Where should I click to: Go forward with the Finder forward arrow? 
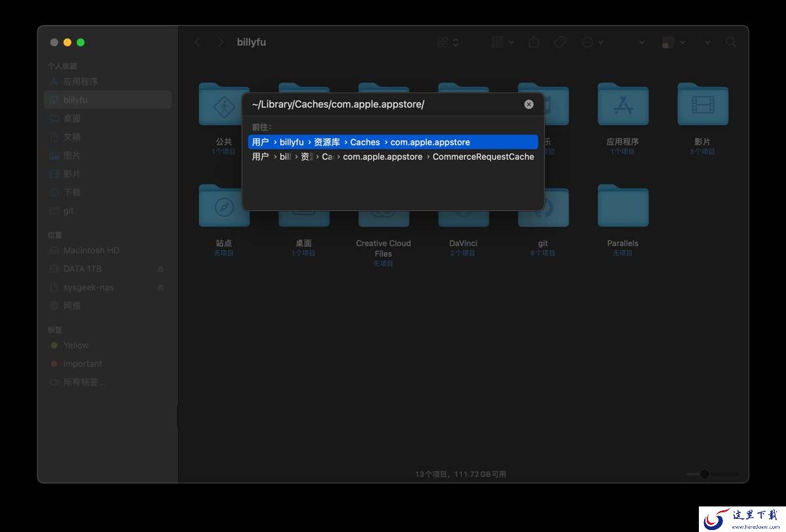click(x=221, y=42)
